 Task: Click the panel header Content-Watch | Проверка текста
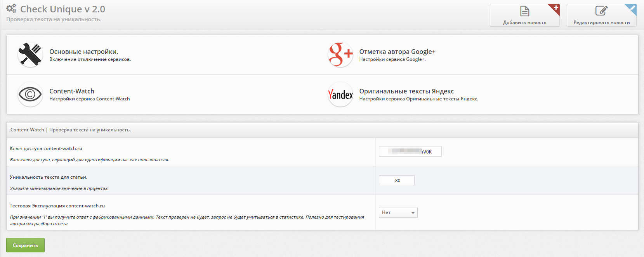(x=71, y=130)
